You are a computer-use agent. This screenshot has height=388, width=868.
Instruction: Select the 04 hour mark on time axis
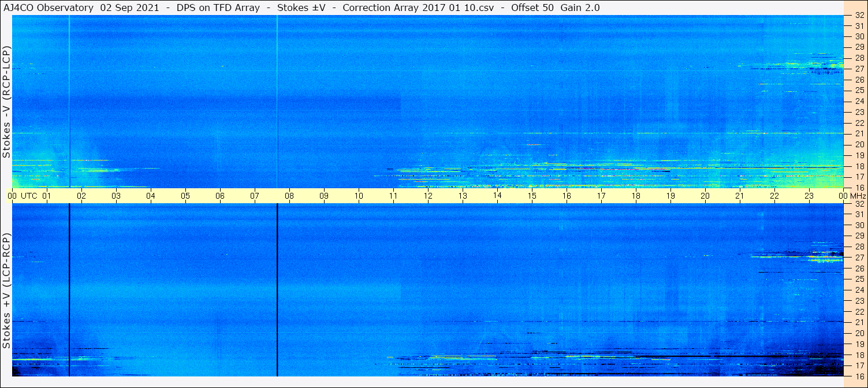pyautogui.click(x=151, y=196)
